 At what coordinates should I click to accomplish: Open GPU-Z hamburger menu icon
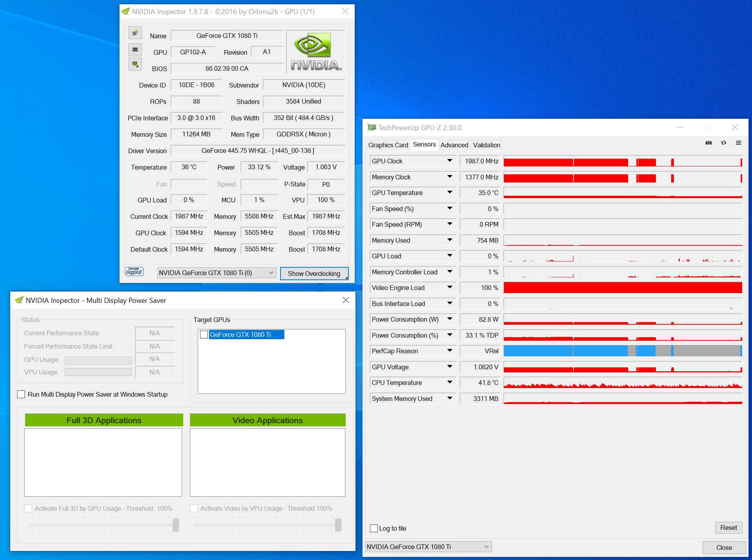pos(738,143)
